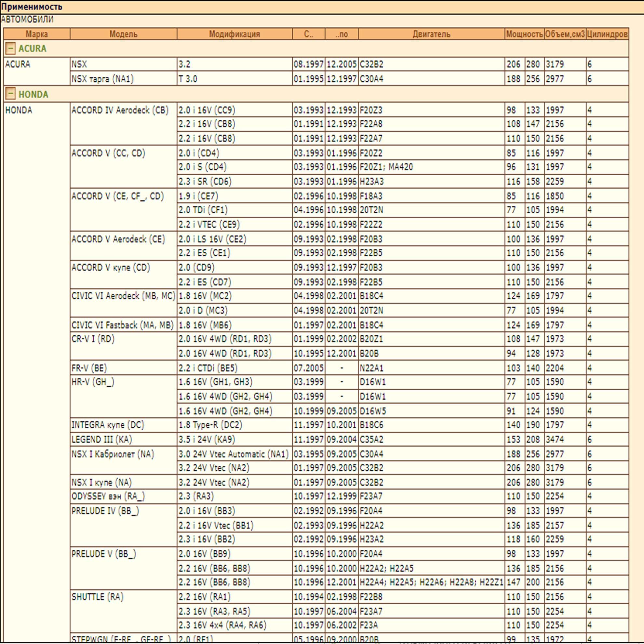Select modification '2.2 16V (RA1)'
The width and height of the screenshot is (644, 644).
click(234, 597)
